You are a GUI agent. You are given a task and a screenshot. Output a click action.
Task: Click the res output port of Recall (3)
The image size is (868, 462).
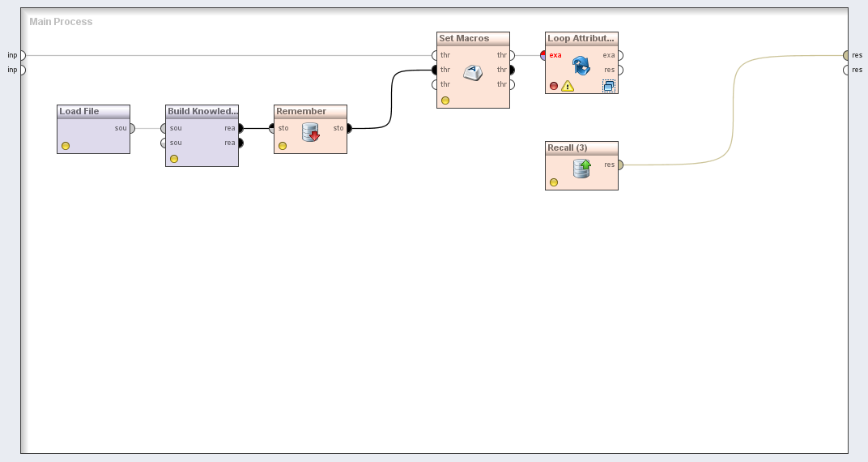click(620, 165)
